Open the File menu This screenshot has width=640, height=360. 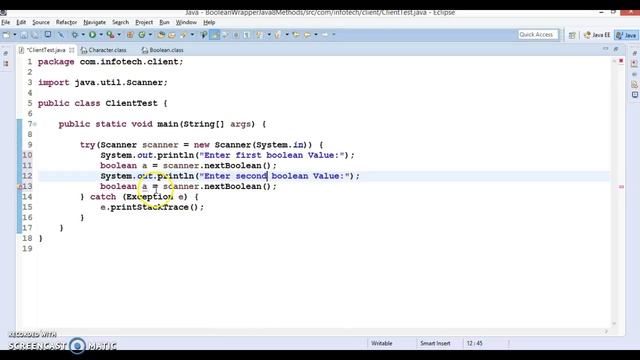click(6, 22)
